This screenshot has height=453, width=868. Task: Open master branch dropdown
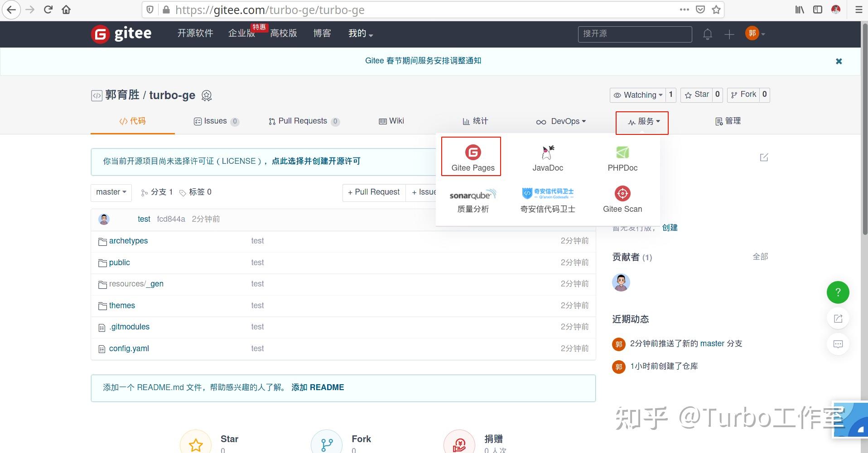(x=111, y=192)
